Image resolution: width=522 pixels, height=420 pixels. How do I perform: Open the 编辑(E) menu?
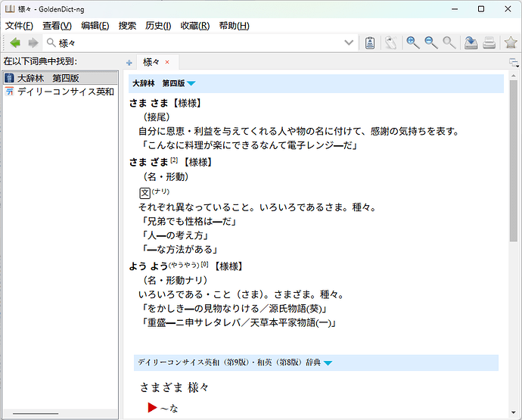click(95, 26)
